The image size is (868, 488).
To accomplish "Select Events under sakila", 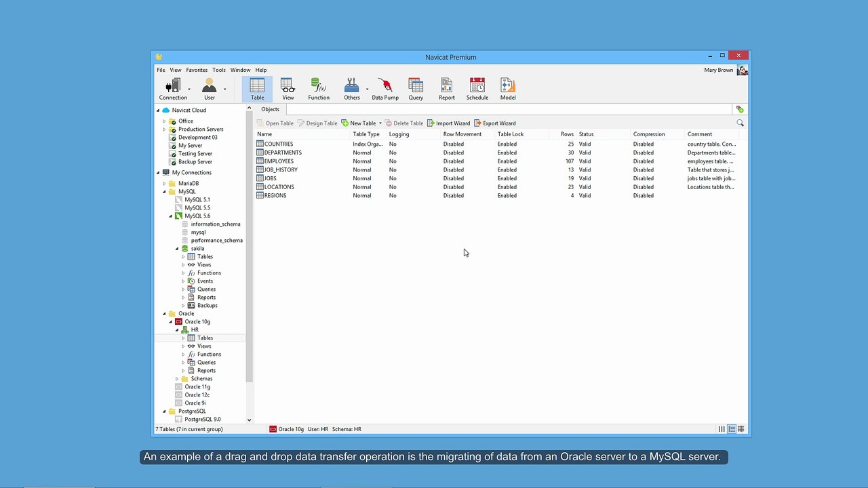I will click(205, 281).
